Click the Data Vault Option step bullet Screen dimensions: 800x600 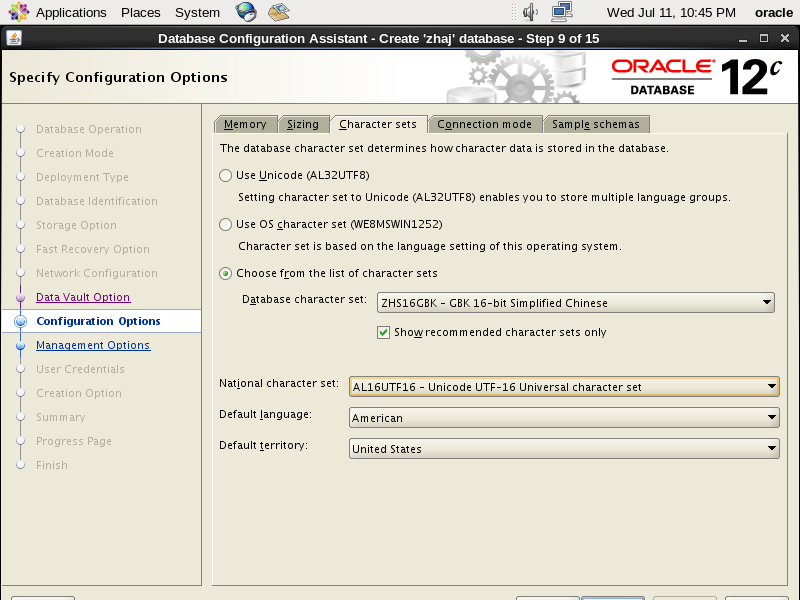pyautogui.click(x=20, y=297)
